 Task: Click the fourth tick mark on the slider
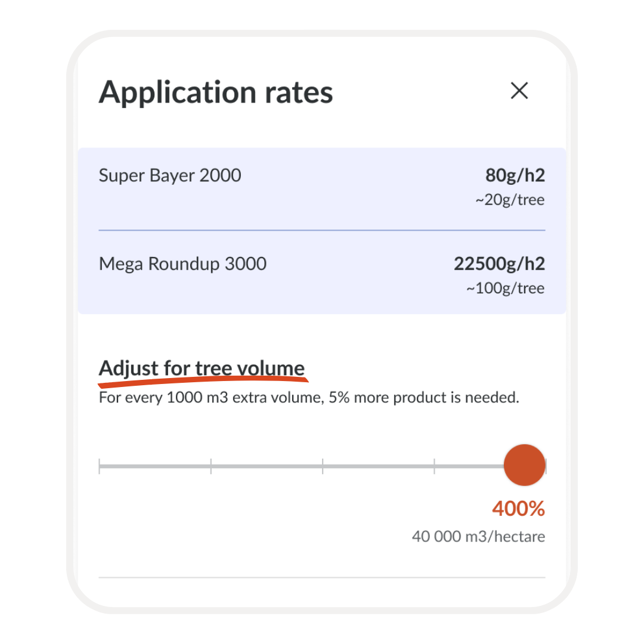434,466
